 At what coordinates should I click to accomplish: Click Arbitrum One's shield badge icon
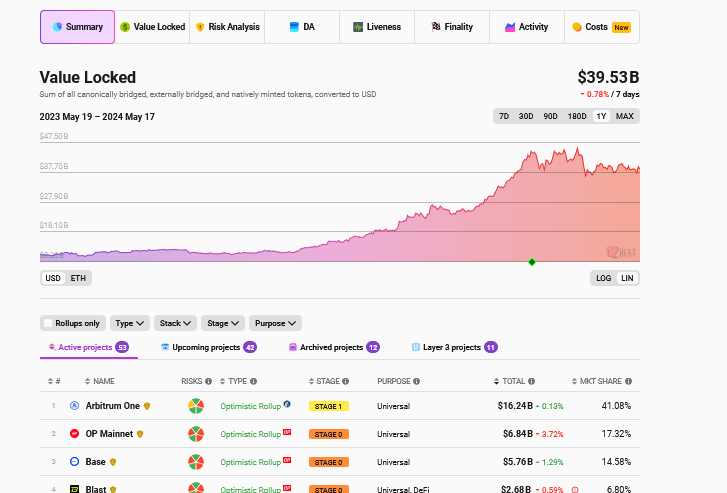click(x=147, y=406)
